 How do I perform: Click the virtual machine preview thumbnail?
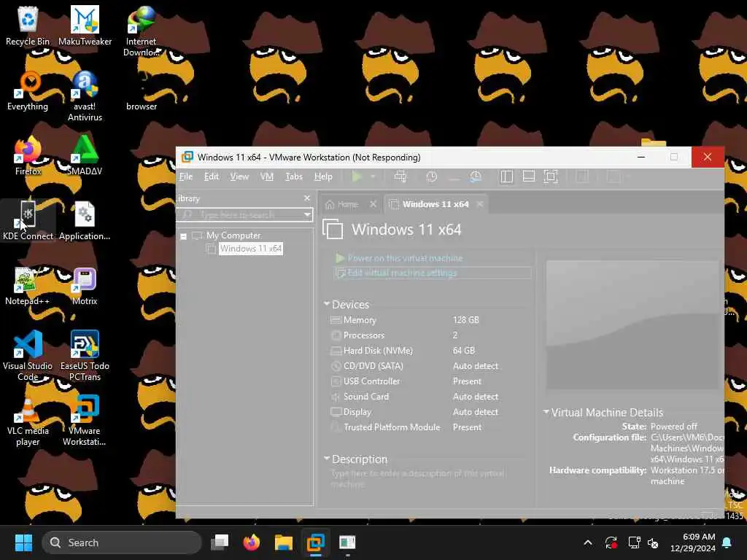(x=632, y=324)
